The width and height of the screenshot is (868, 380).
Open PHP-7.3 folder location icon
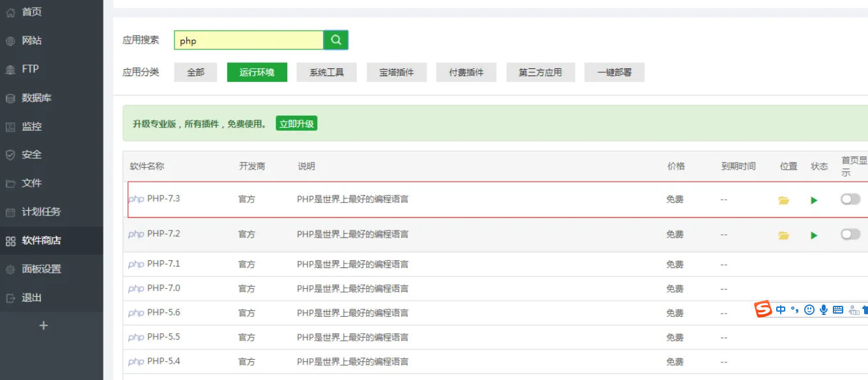click(783, 200)
